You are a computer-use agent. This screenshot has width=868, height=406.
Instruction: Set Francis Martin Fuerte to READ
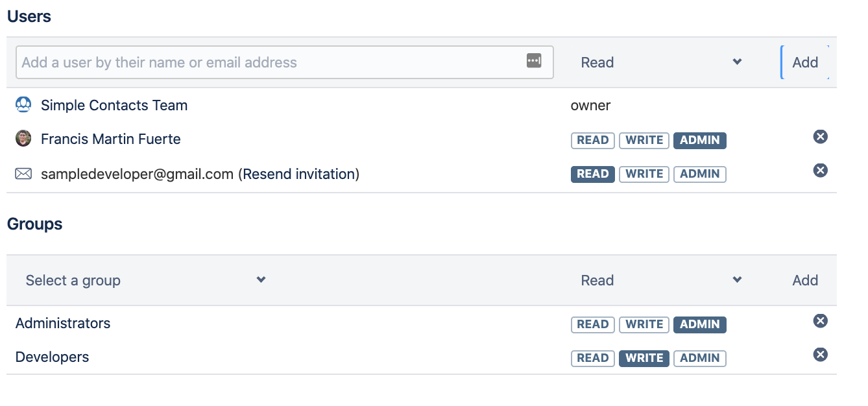(x=593, y=140)
